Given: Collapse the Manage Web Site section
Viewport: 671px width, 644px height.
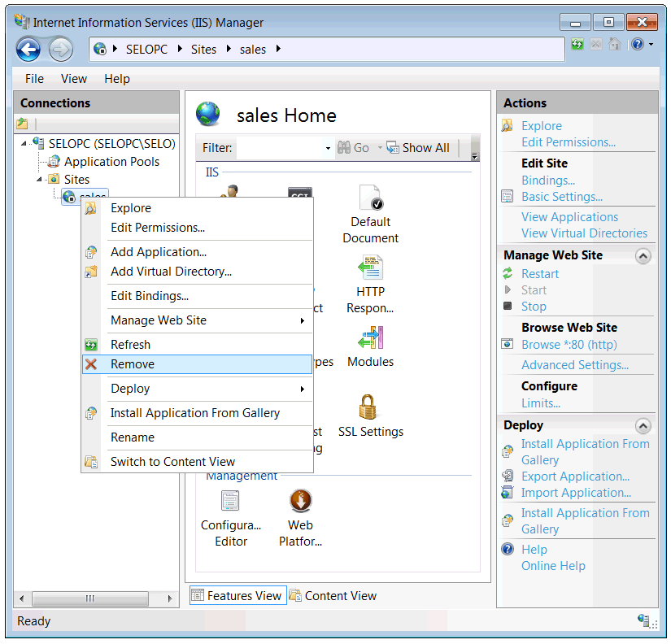Looking at the screenshot, I should pyautogui.click(x=643, y=256).
